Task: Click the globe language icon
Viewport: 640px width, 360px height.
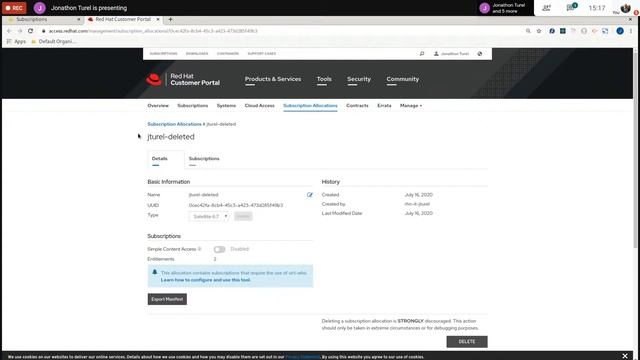Action: point(480,54)
